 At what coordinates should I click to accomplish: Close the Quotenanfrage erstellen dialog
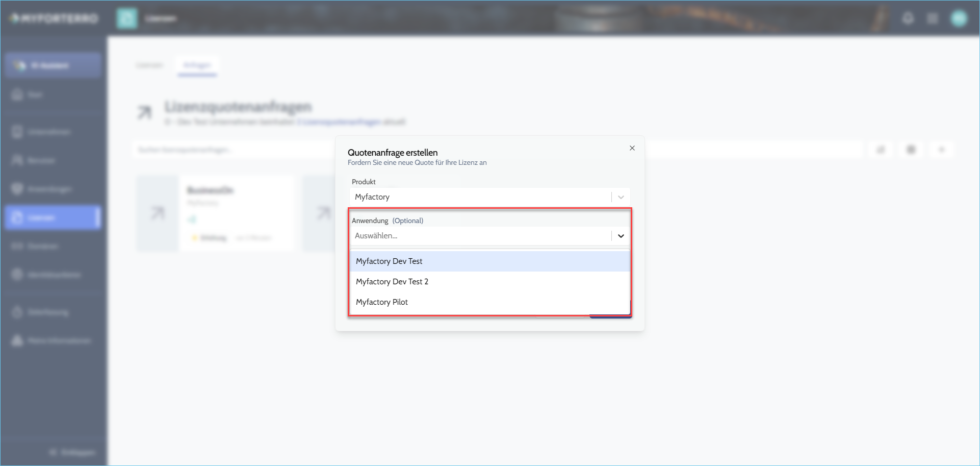[x=632, y=148]
